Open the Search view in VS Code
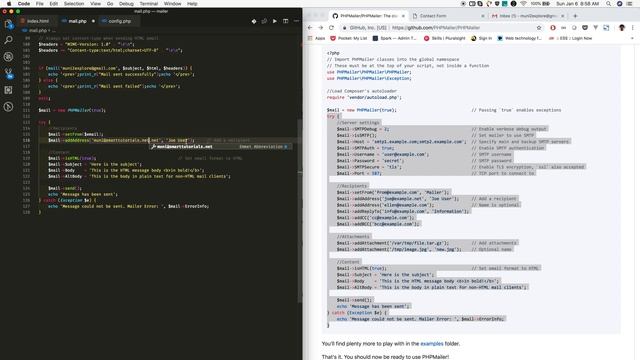 pos(8,40)
